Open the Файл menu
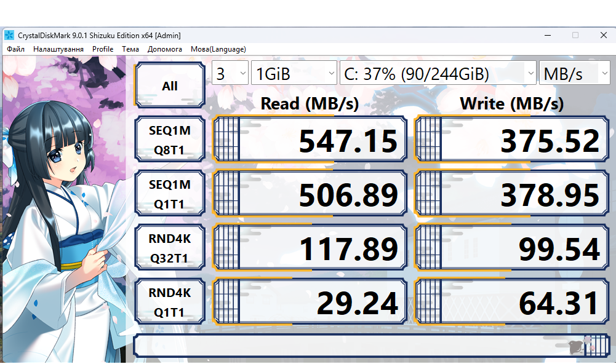Screen dimensions: 616x364 pos(16,49)
